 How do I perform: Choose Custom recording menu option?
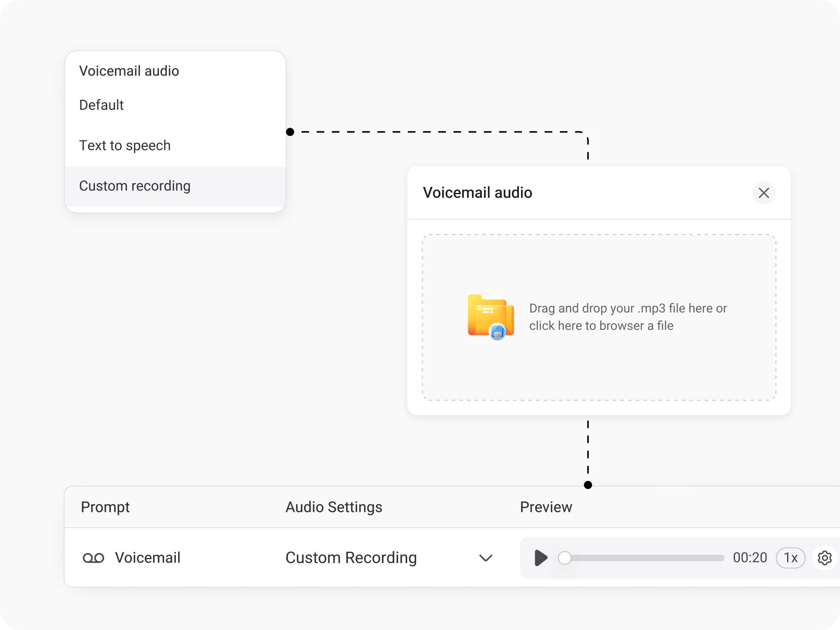pos(175,186)
